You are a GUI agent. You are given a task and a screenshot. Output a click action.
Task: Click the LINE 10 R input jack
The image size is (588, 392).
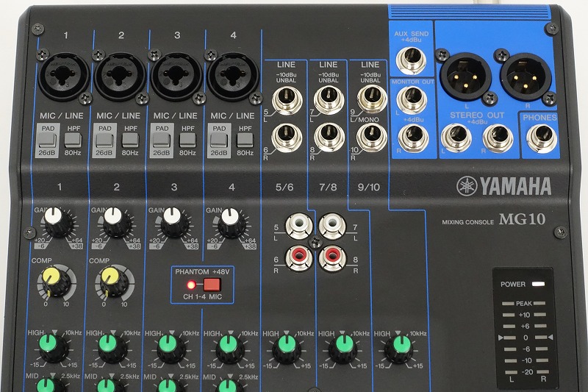point(371,138)
